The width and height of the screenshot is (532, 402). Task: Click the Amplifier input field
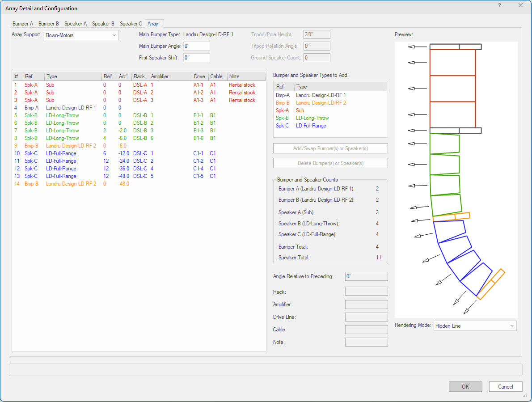(367, 305)
